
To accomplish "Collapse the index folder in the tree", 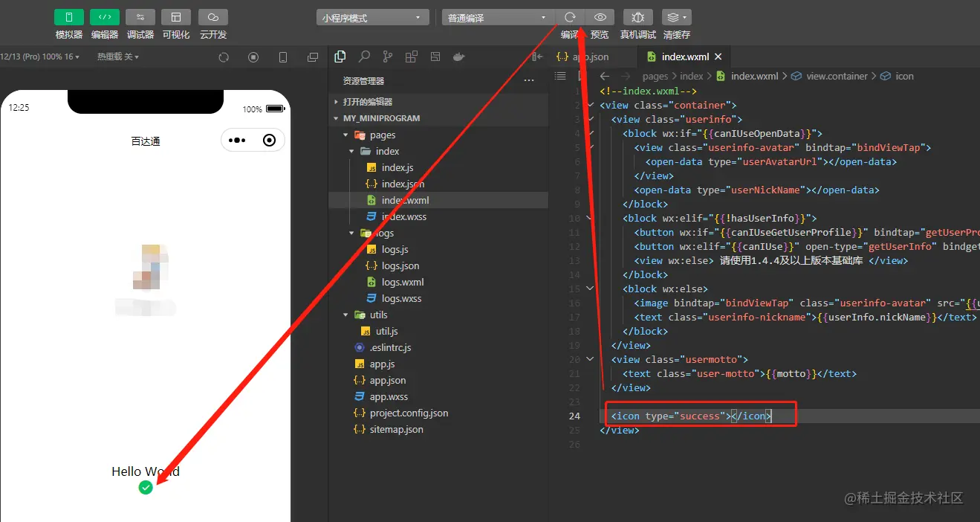I will [x=438, y=151].
